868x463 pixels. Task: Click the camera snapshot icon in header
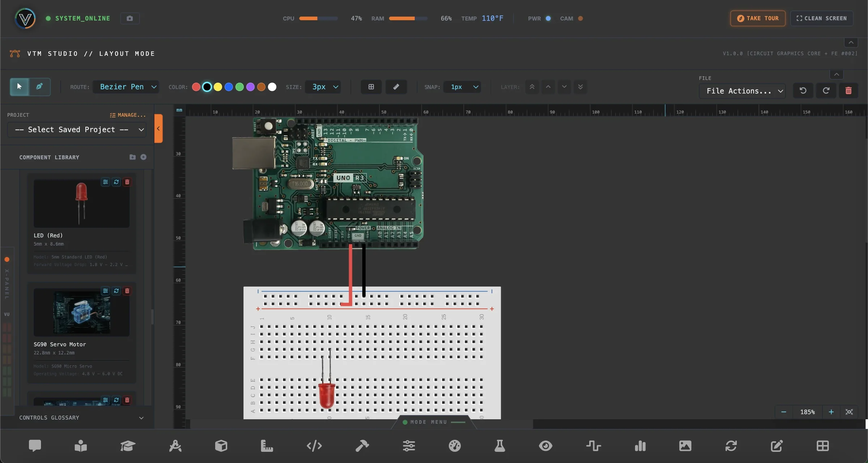pyautogui.click(x=130, y=18)
